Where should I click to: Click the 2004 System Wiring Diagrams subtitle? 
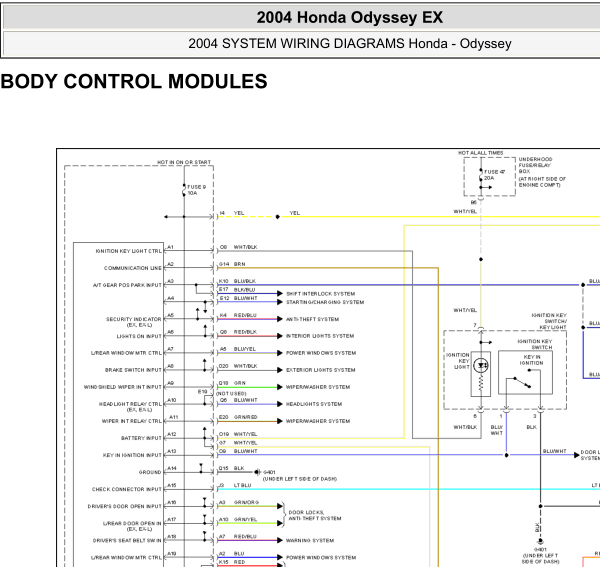click(x=349, y=43)
